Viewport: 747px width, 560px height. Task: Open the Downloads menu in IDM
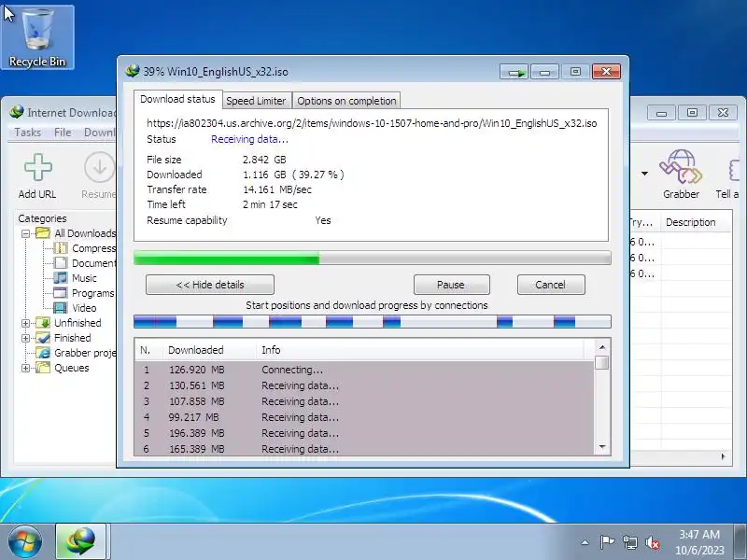tap(99, 133)
